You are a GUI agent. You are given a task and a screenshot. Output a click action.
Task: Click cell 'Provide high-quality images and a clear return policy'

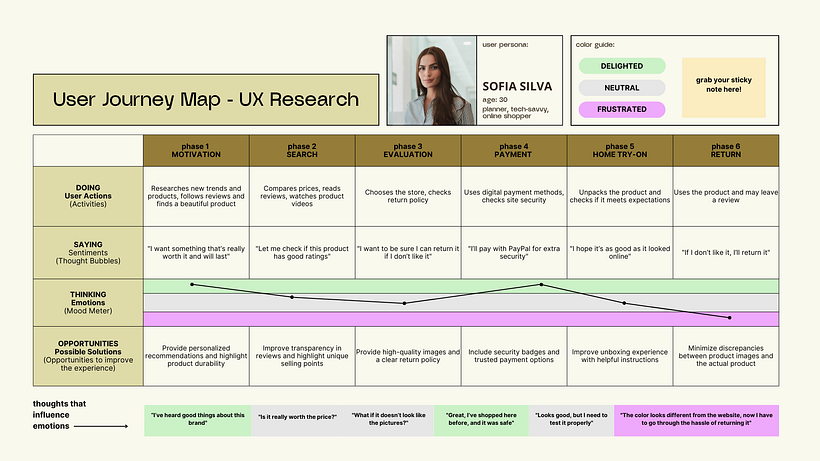pos(408,356)
